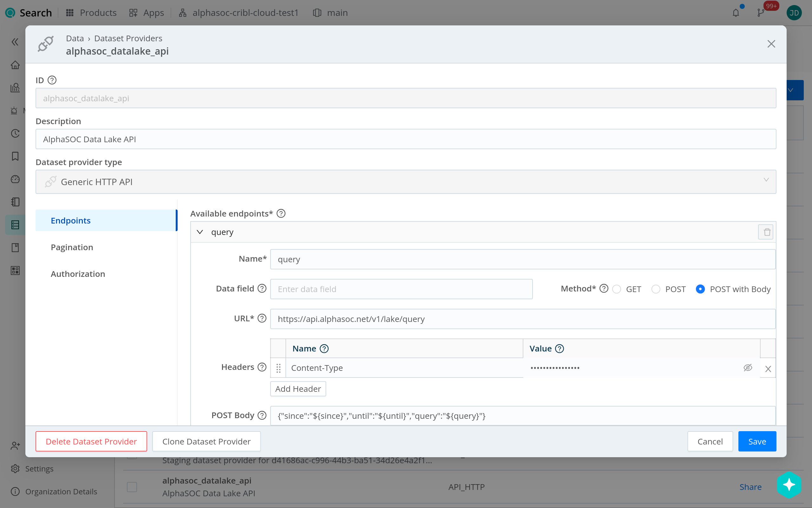Select the POST method radio

(656, 289)
